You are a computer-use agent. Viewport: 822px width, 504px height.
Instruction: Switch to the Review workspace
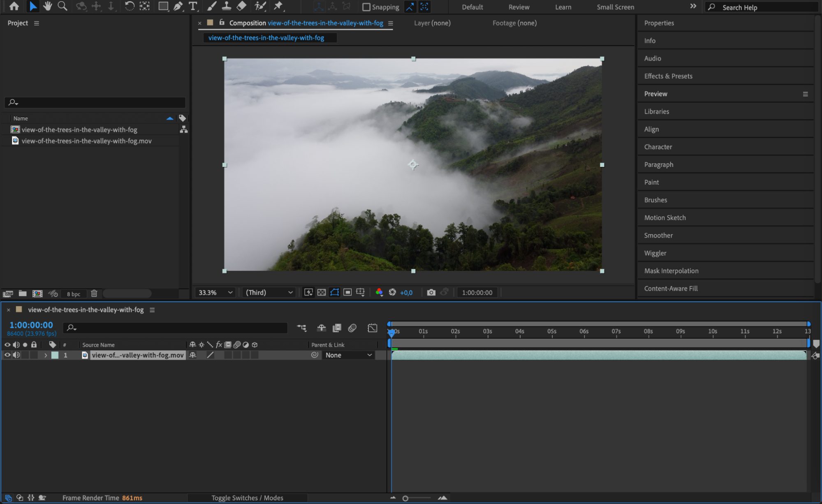coord(519,7)
